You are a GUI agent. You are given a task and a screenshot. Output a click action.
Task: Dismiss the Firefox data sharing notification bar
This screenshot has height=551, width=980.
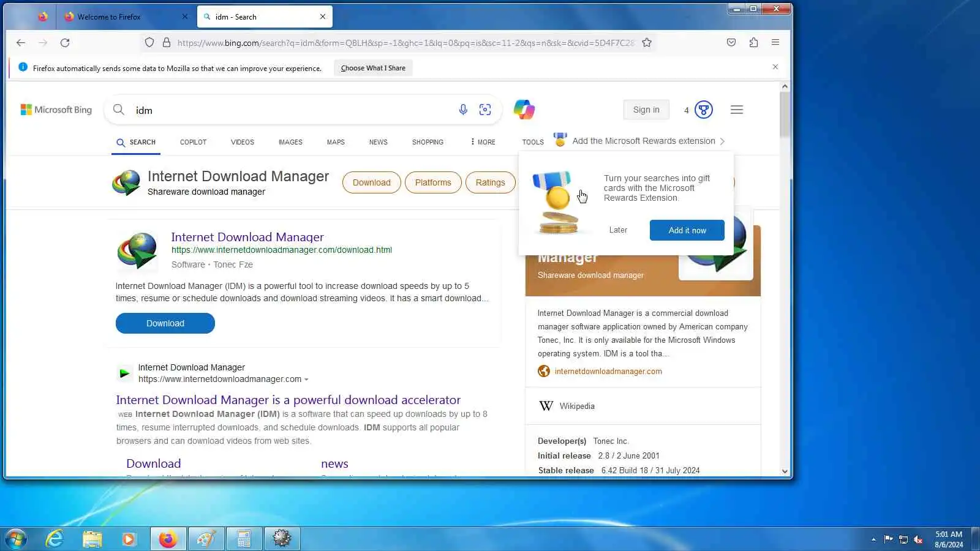775,67
